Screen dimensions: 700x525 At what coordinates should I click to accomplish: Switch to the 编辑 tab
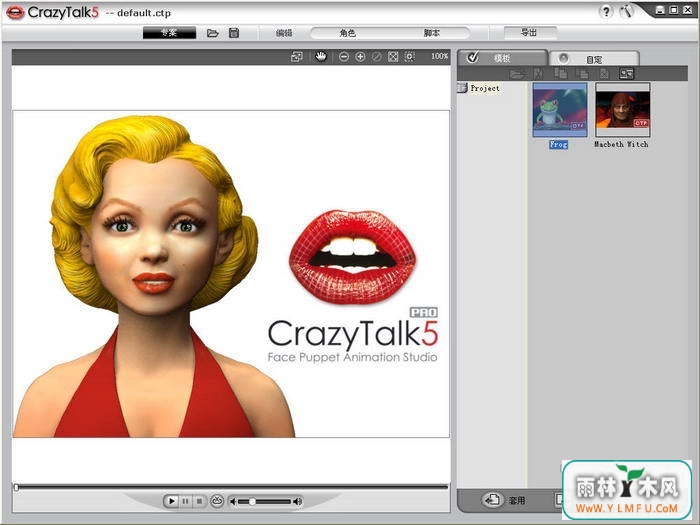[x=284, y=33]
